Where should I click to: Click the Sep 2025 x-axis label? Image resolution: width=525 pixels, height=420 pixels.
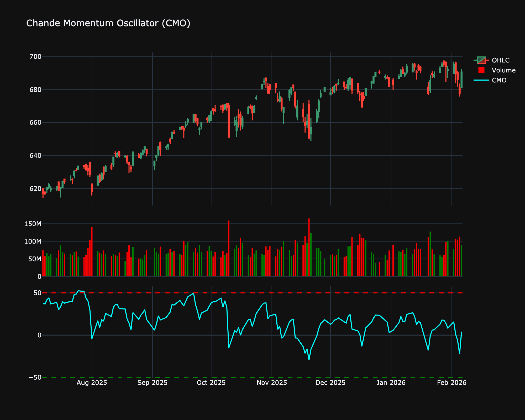tap(152, 383)
